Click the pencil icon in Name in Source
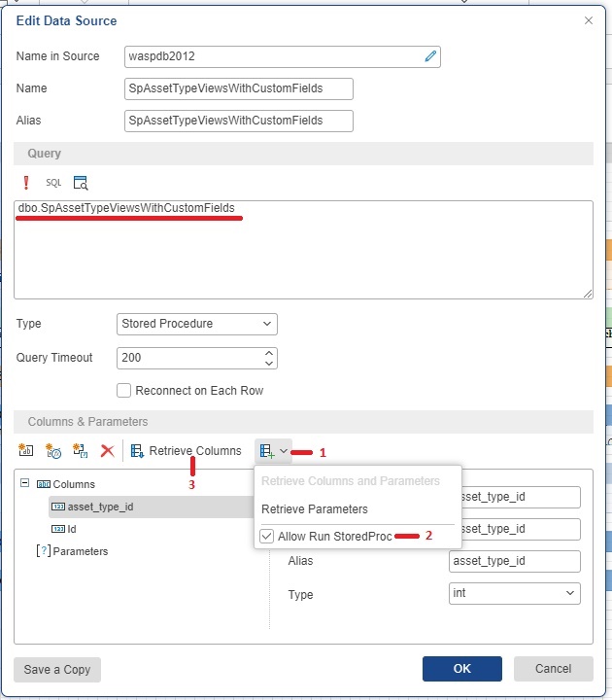 (x=430, y=56)
